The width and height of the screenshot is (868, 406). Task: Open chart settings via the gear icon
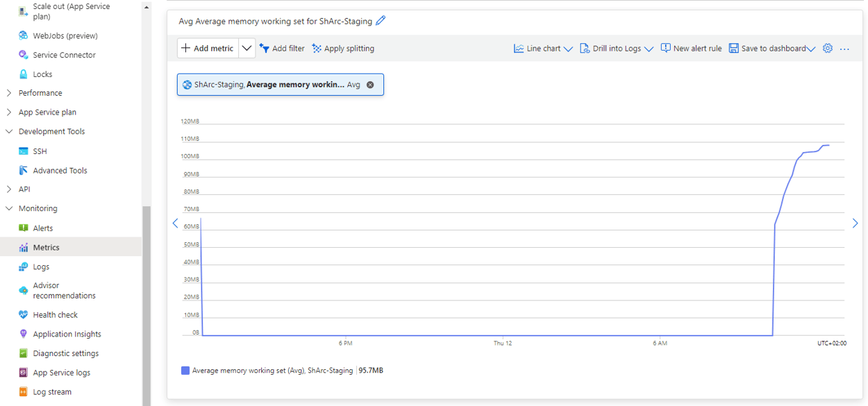(827, 48)
